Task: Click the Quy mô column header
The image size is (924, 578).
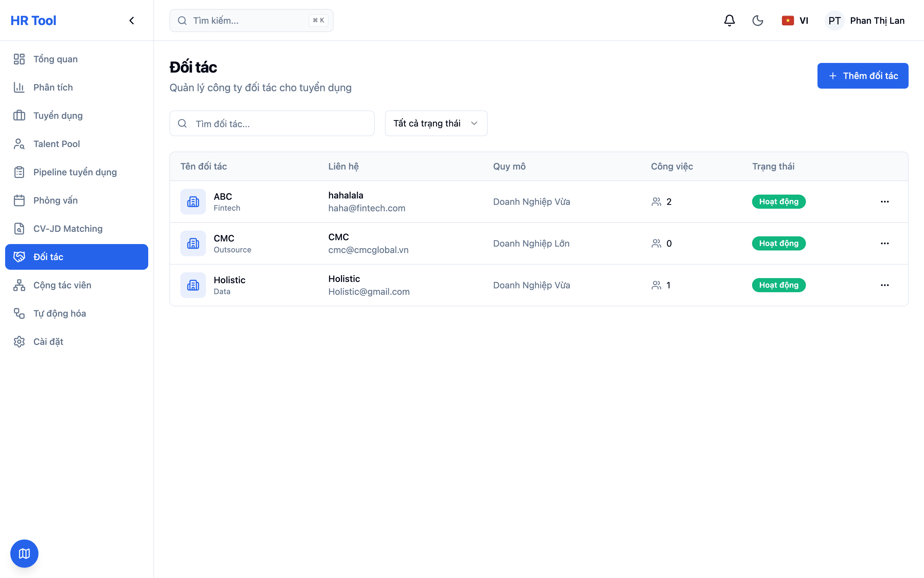Action: click(x=509, y=166)
